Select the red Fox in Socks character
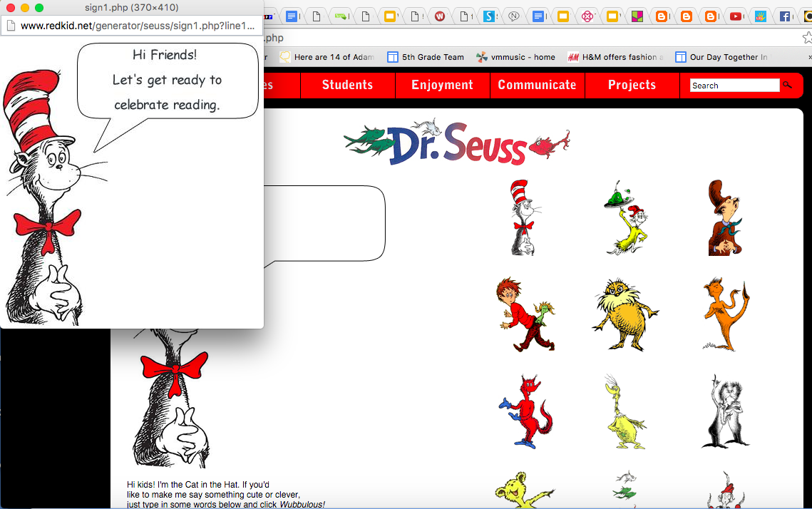 [x=525, y=411]
